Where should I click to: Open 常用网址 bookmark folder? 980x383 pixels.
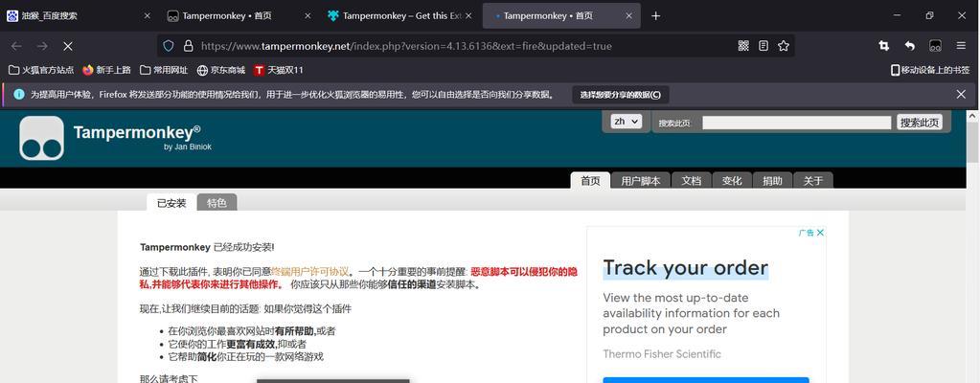165,70
